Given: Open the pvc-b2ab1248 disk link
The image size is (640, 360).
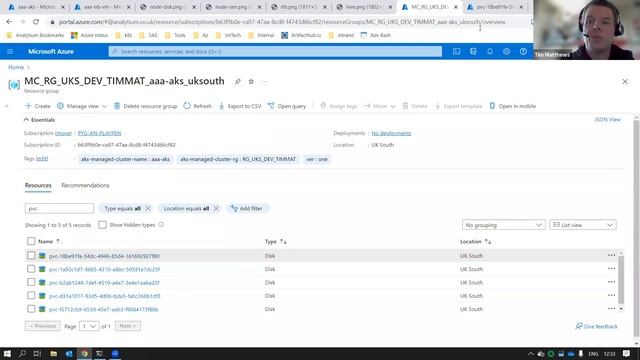Looking at the screenshot, I should click(x=104, y=282).
